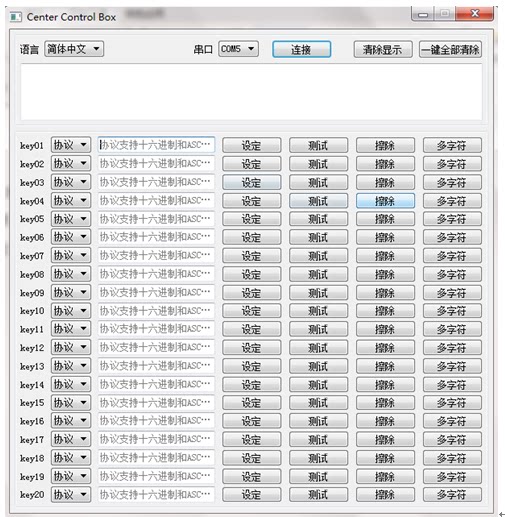Screen dimensions: 505x517
Task: Click the 连接 connect button
Action: click(x=301, y=50)
